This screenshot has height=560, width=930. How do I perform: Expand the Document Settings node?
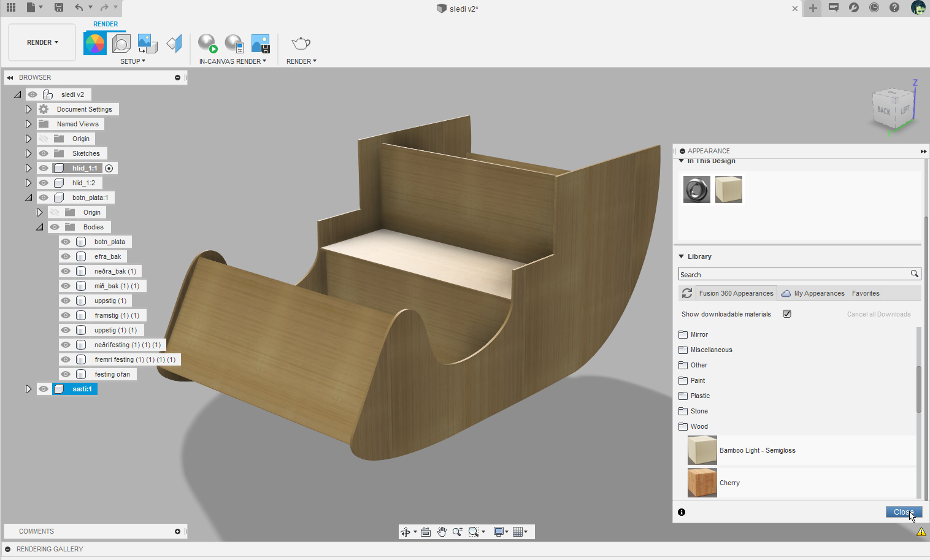click(x=28, y=109)
